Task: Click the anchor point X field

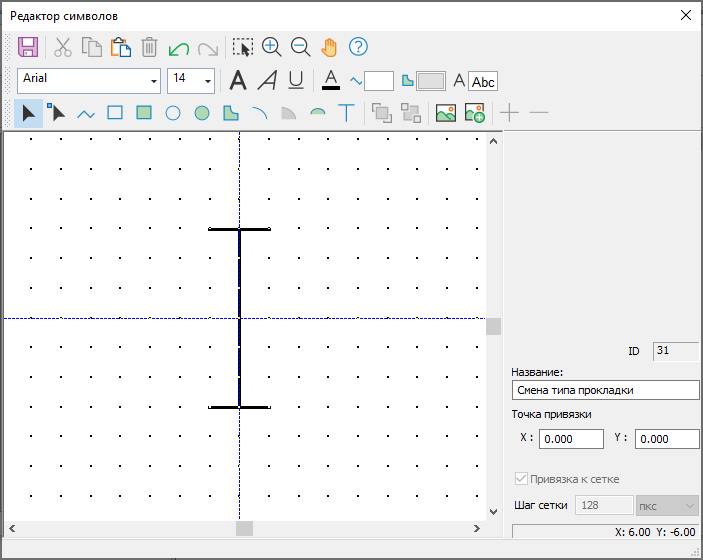Action: coord(571,438)
